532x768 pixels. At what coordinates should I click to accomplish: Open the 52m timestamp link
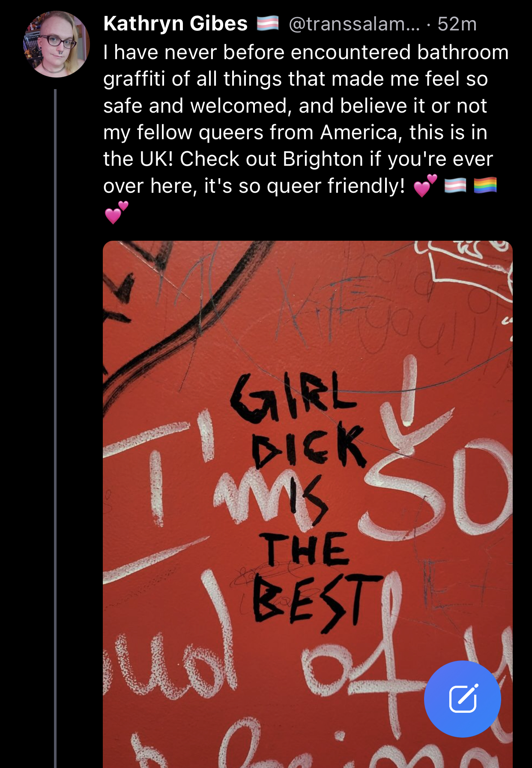coord(457,24)
